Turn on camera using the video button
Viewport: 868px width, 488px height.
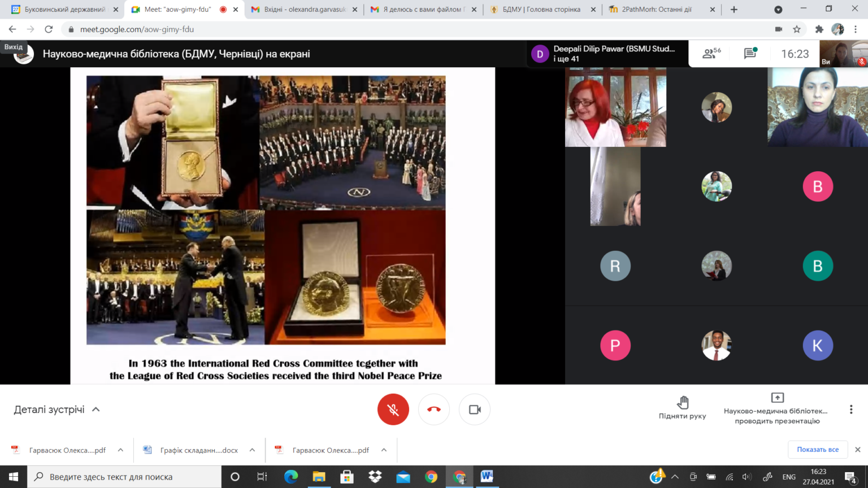pyautogui.click(x=475, y=409)
